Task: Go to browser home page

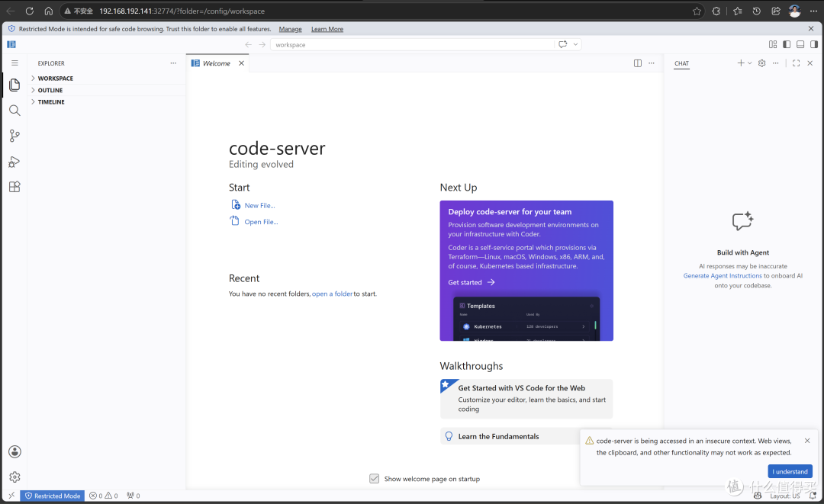Action: (48, 11)
